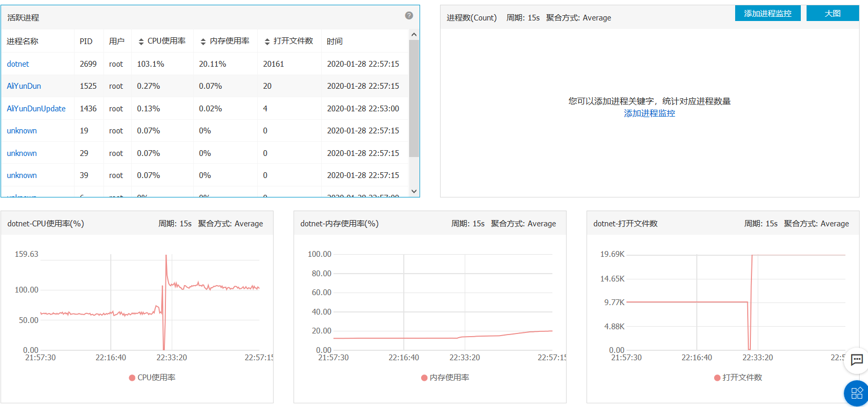This screenshot has height=407, width=868.
Task: Select CPU value 0.27%
Action: [x=149, y=86]
